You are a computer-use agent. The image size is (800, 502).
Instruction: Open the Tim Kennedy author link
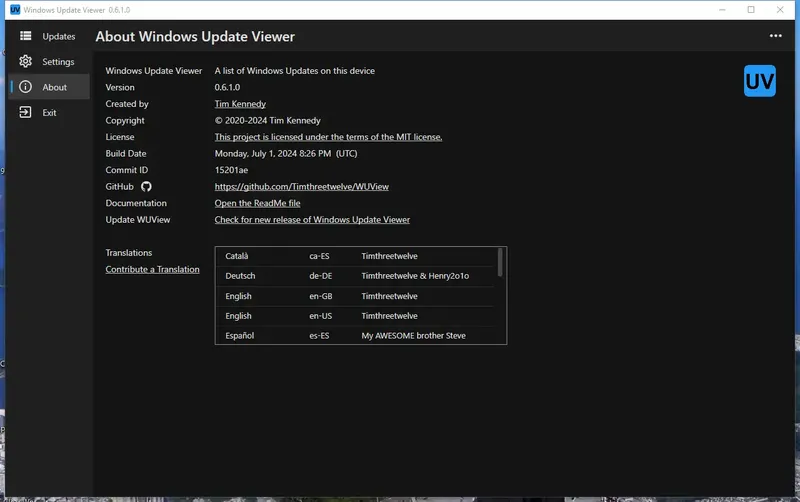240,104
